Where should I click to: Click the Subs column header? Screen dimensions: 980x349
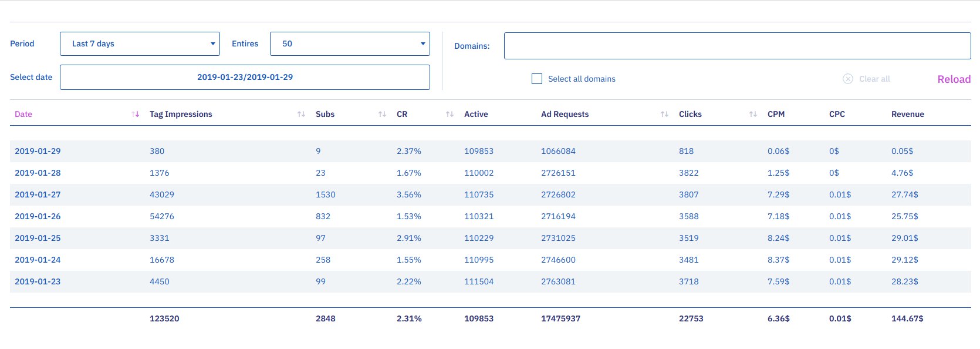pyautogui.click(x=325, y=114)
